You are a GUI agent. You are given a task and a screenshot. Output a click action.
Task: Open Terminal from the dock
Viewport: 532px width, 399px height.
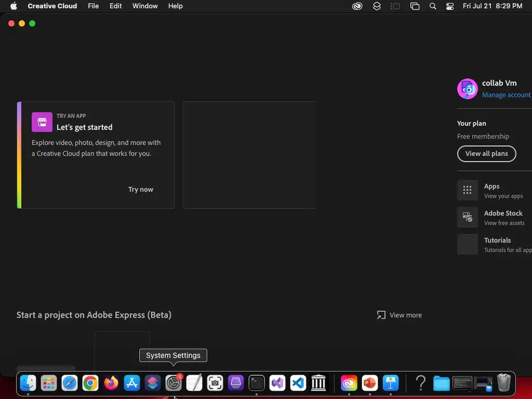tap(257, 383)
